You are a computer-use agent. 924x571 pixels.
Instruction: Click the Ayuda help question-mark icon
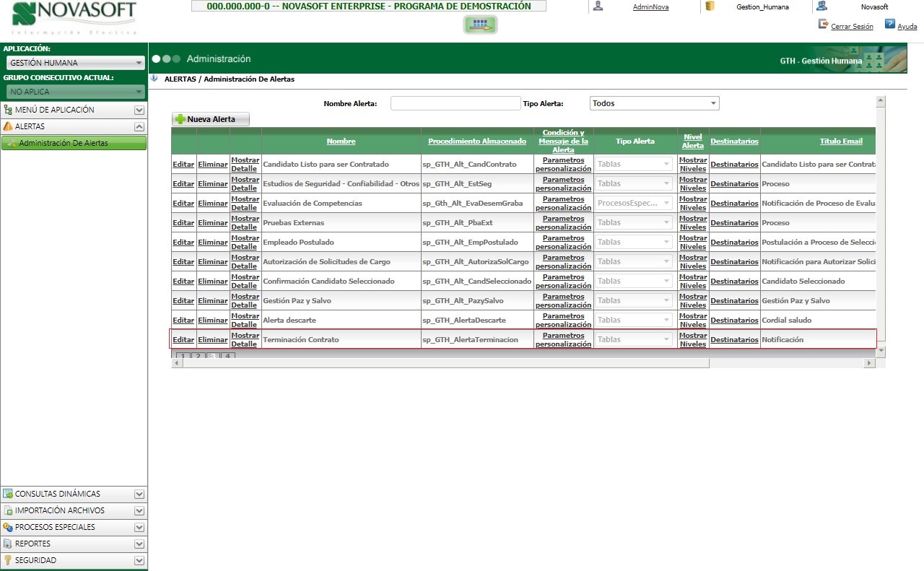click(890, 24)
